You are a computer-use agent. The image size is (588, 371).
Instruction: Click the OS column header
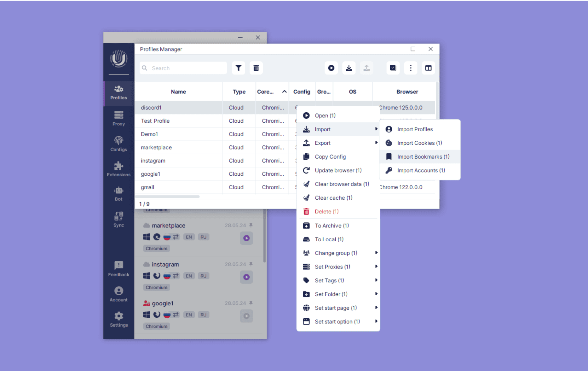coord(353,91)
